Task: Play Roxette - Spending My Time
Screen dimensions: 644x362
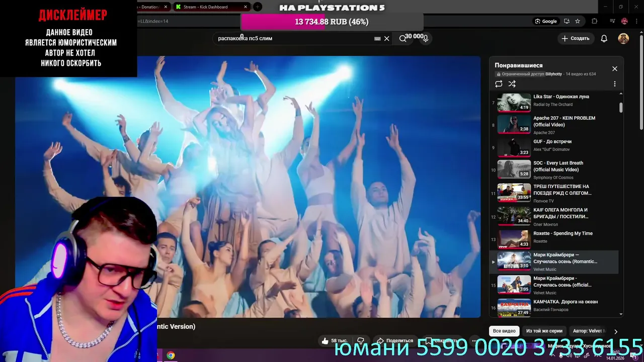Action: click(563, 233)
